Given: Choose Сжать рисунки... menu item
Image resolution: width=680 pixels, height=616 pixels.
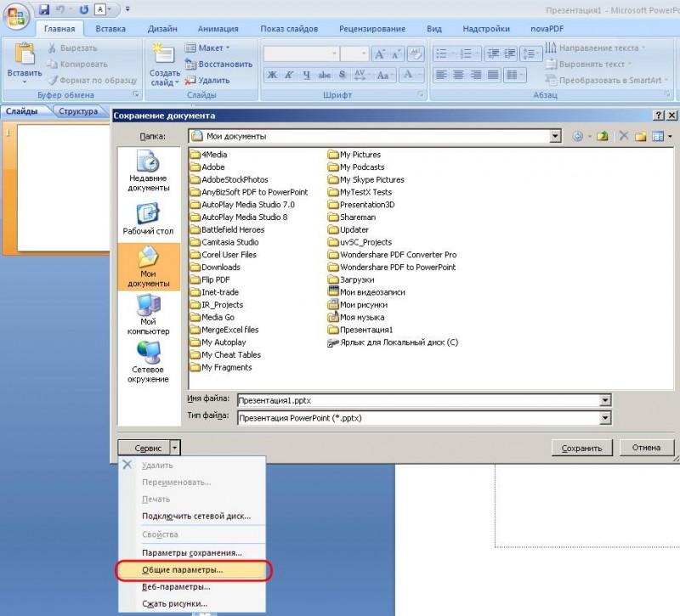Looking at the screenshot, I should click(193, 603).
